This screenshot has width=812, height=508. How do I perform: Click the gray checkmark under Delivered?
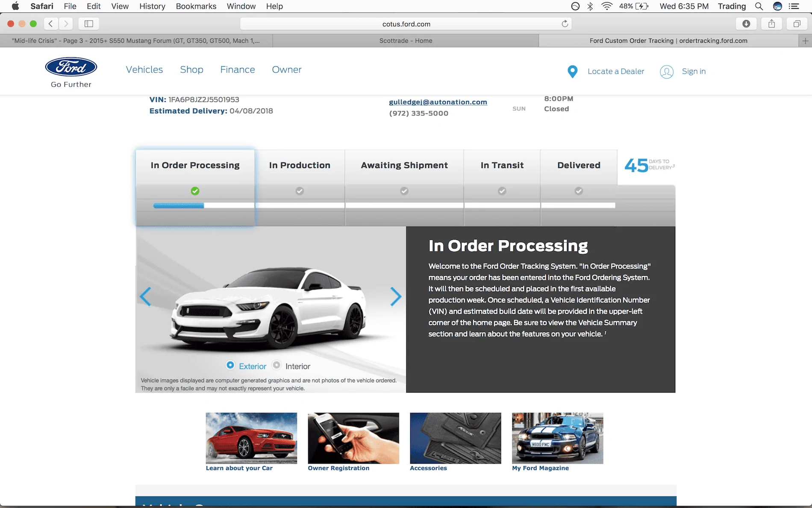point(578,191)
